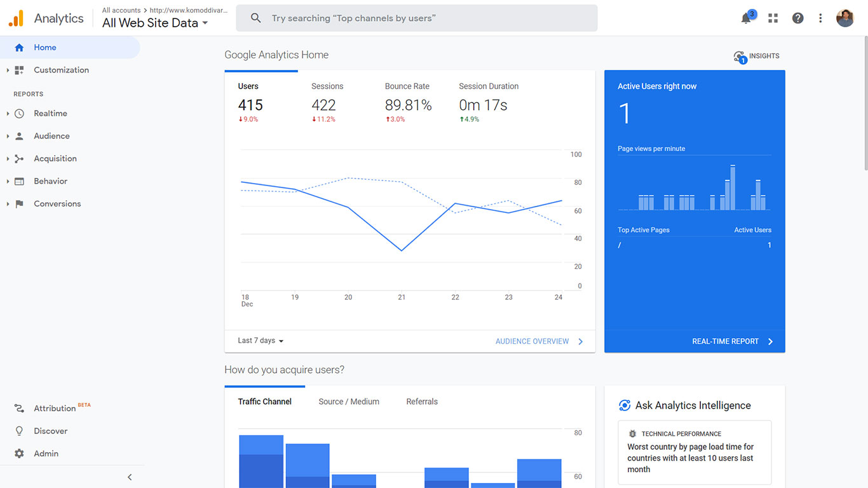Open Worst country by page load suggestion
The width and height of the screenshot is (868, 488).
click(x=695, y=452)
